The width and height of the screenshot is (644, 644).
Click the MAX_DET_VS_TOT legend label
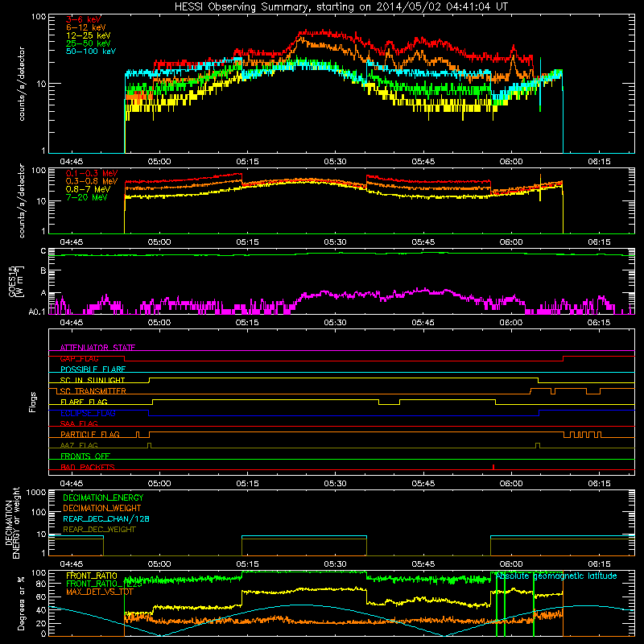[100, 592]
